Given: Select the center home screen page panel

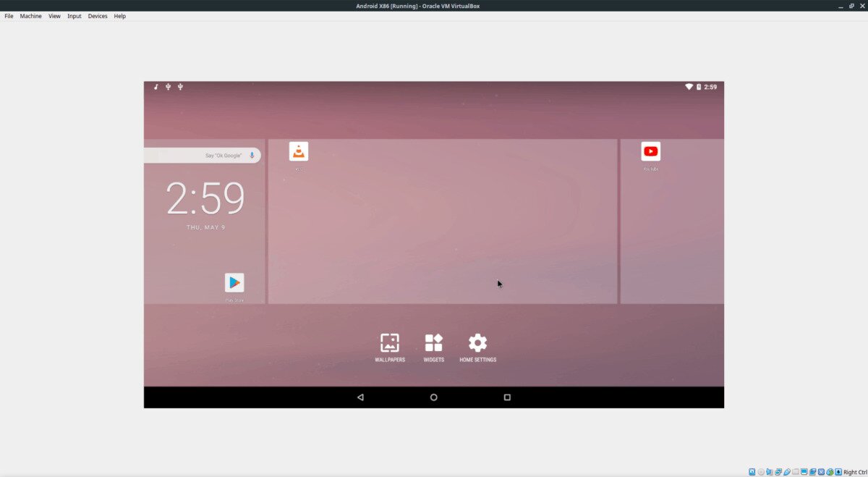Looking at the screenshot, I should (x=443, y=221).
